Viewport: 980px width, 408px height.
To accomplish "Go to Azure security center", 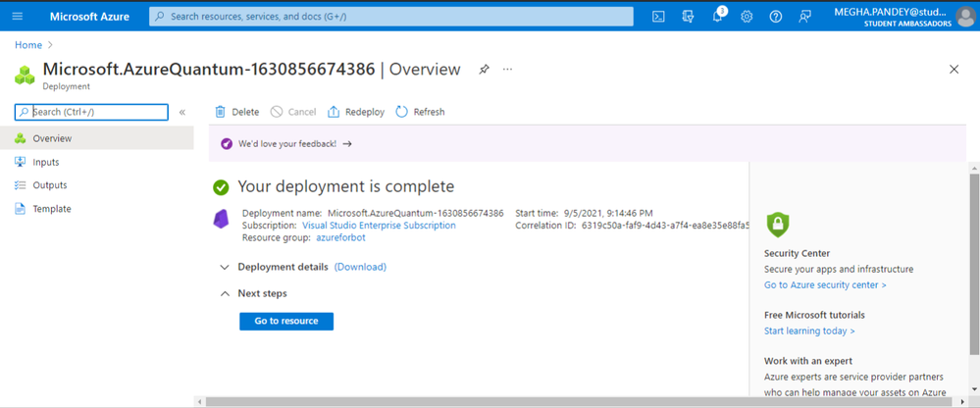I will point(825,284).
